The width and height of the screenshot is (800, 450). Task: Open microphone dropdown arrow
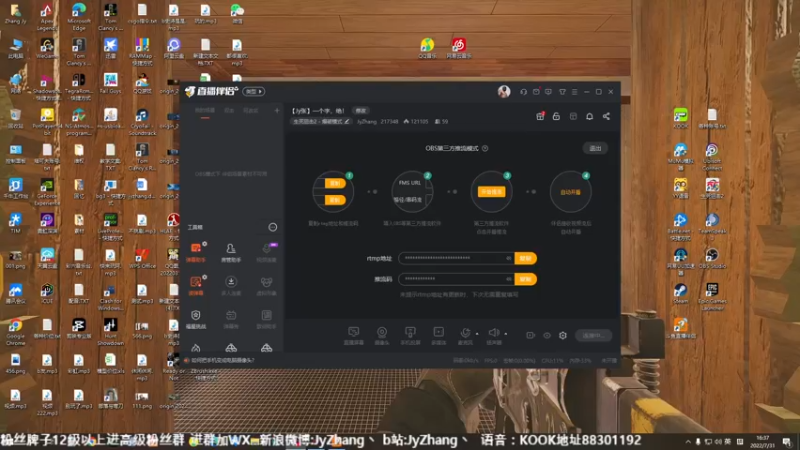(477, 334)
